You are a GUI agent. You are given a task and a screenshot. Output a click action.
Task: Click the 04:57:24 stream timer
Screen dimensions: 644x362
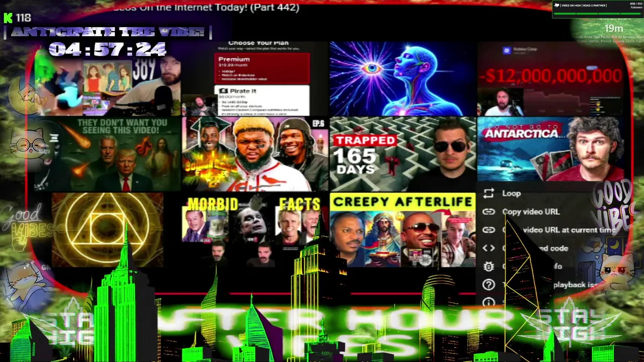(108, 49)
